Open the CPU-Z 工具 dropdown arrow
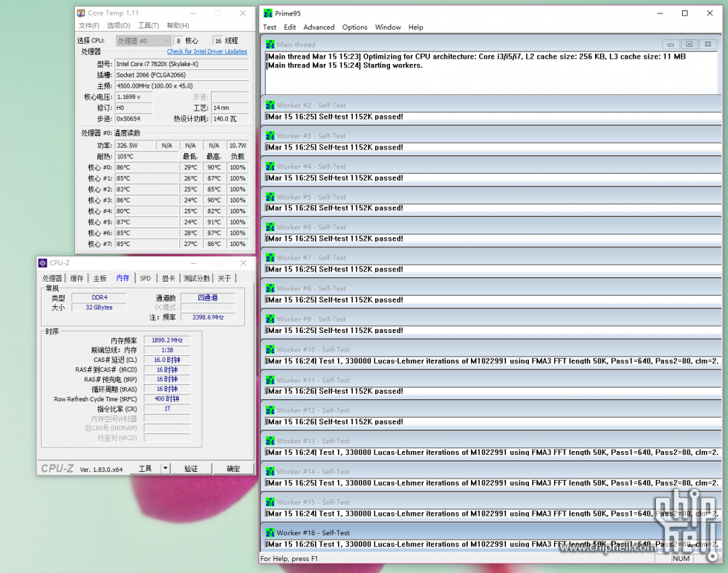Screen dimensions: 728x573 click(165, 468)
